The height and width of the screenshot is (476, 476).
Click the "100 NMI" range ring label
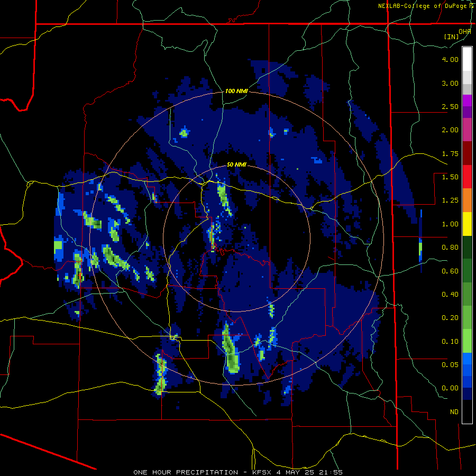[x=236, y=91]
